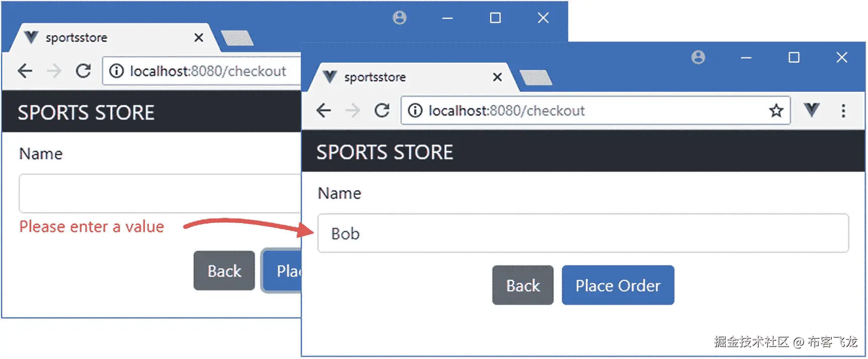Reload the page in rear browser window
This screenshot has height=359, width=868.
[x=84, y=71]
